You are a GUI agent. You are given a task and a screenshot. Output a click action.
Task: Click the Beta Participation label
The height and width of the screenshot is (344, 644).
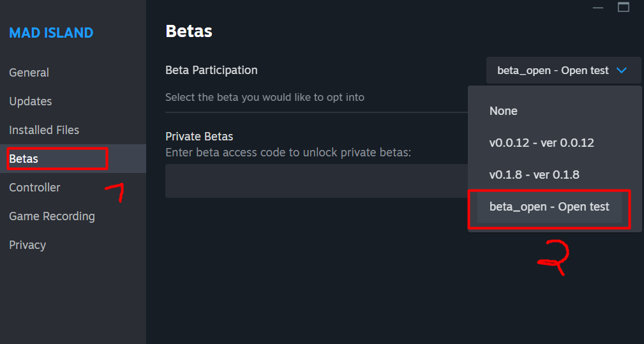pyautogui.click(x=211, y=70)
